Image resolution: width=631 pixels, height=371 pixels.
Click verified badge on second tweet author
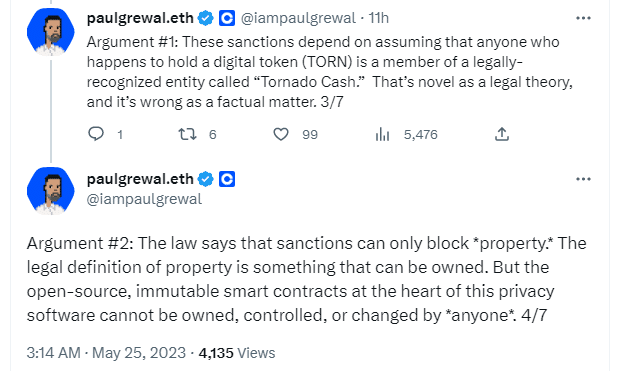click(x=206, y=179)
